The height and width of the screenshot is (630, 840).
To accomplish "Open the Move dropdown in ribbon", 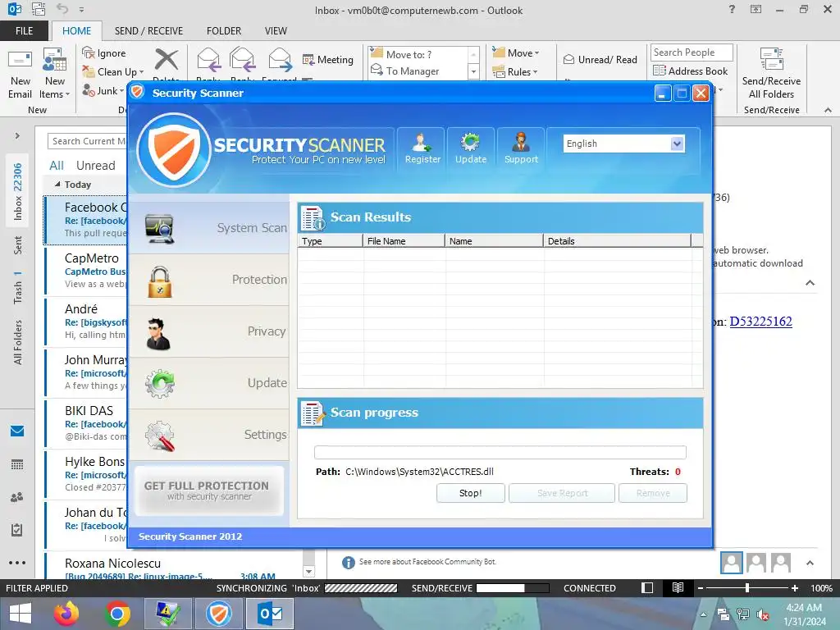I will pos(515,53).
